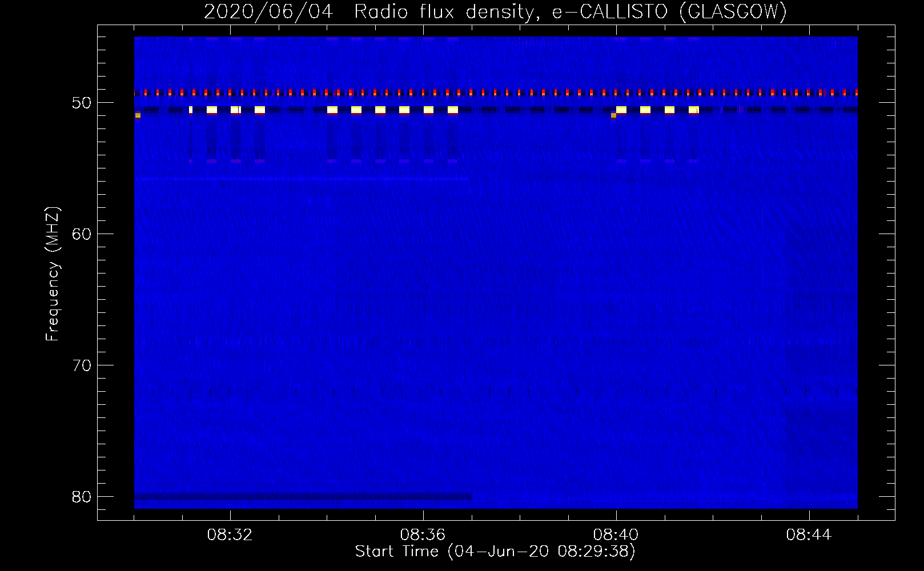
Task: Click the 08:32 time tick label
Action: 230,535
